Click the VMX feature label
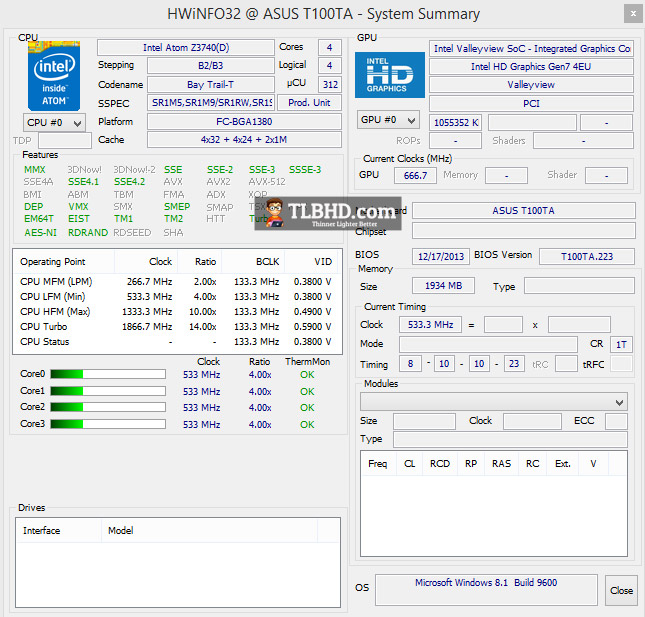Screen dimensions: 645x617 [78, 206]
